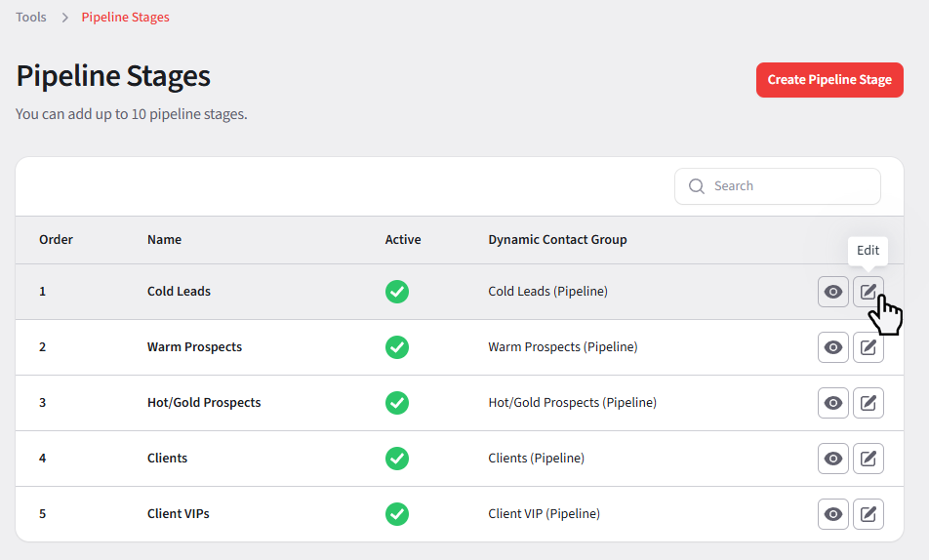Edit the Clients pipeline stage
Viewport: 929px width, 560px height.
tap(868, 459)
